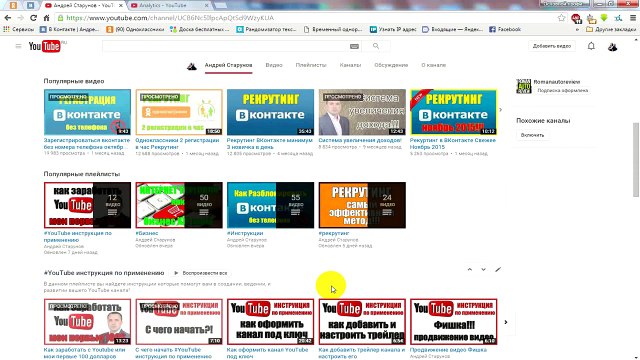Image resolution: width=640 pixels, height=360 pixels.
Task: Click the search magnifier button
Action: (x=376, y=46)
